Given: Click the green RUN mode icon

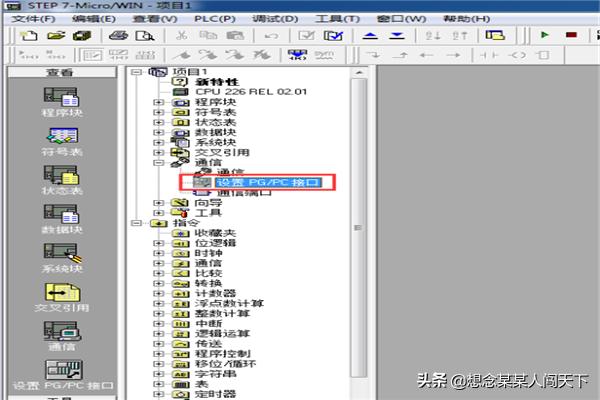Looking at the screenshot, I should pyautogui.click(x=545, y=35).
